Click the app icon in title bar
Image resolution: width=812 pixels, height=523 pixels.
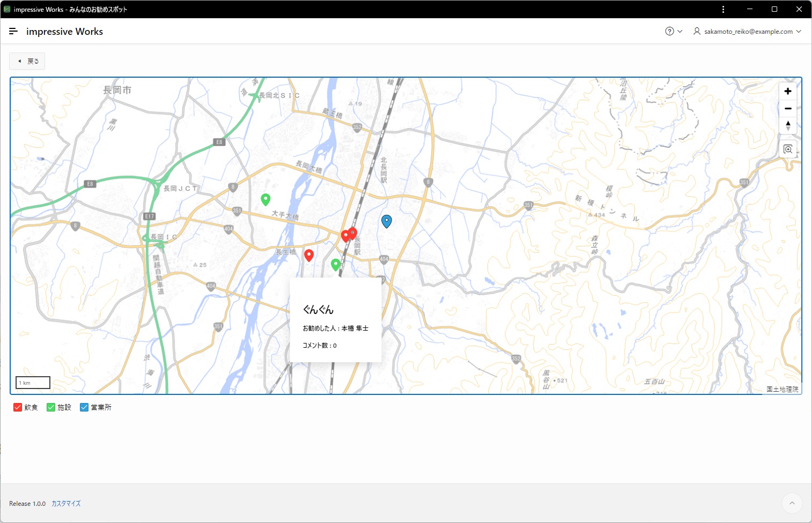[x=7, y=9]
